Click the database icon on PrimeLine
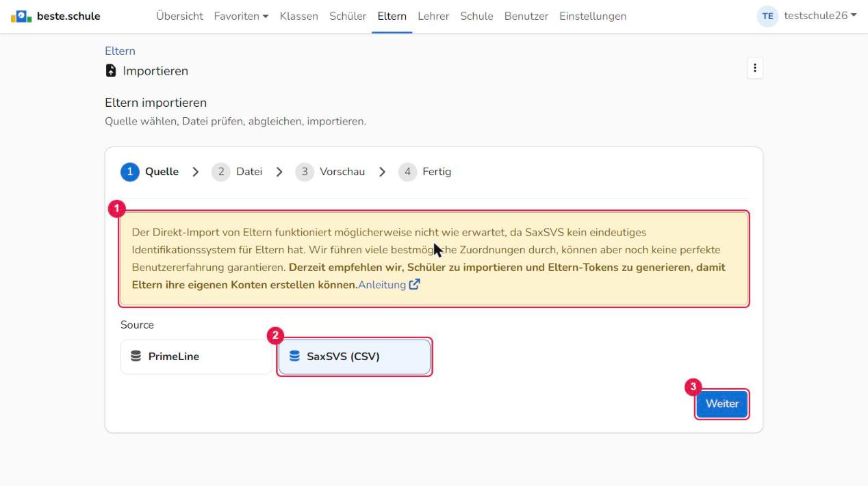 [x=136, y=357]
